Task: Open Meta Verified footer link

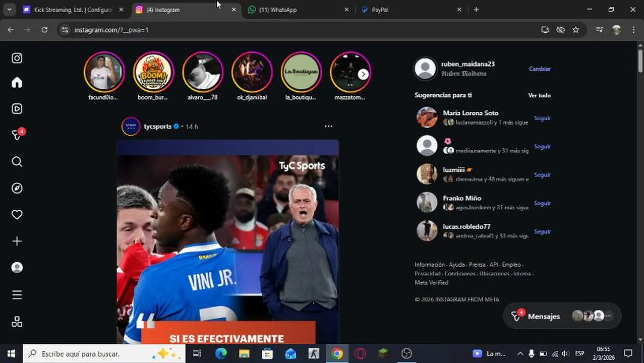Action: click(431, 283)
